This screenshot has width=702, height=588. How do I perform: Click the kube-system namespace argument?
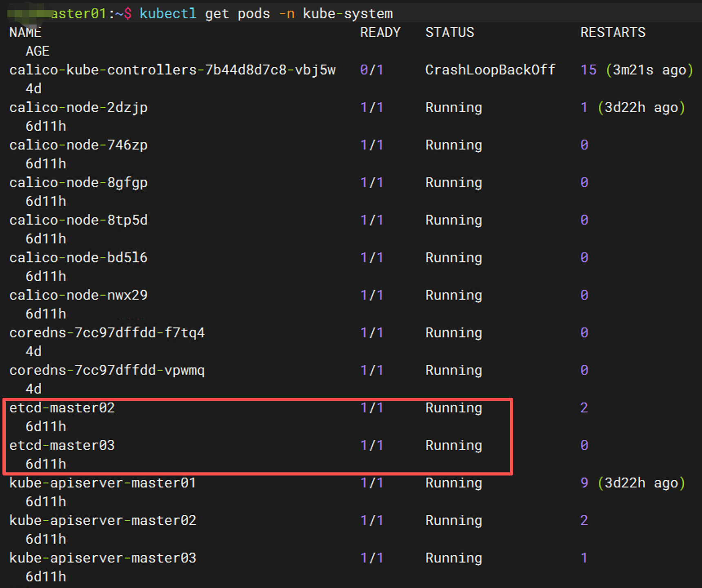point(348,13)
